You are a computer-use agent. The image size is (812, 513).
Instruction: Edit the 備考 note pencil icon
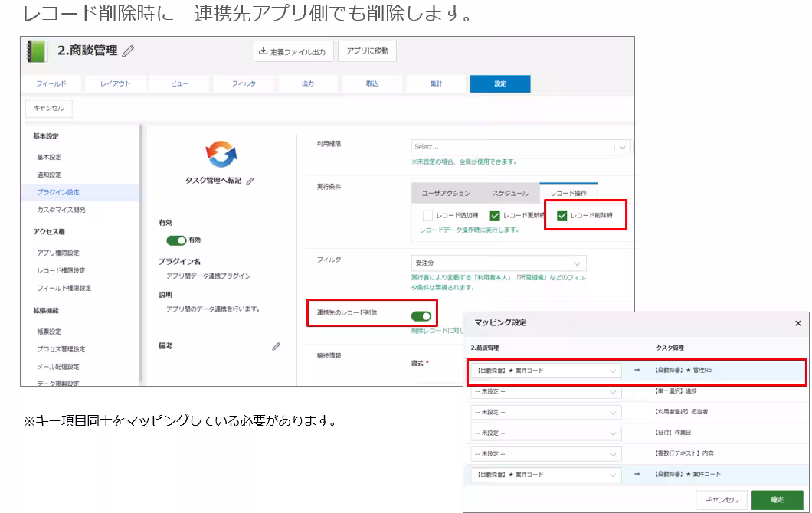tap(277, 346)
